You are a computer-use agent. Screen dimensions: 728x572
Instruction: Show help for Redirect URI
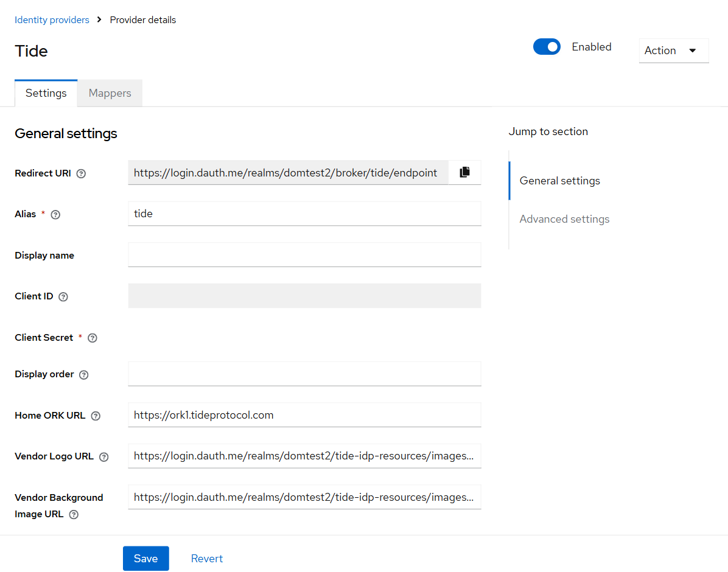coord(81,173)
